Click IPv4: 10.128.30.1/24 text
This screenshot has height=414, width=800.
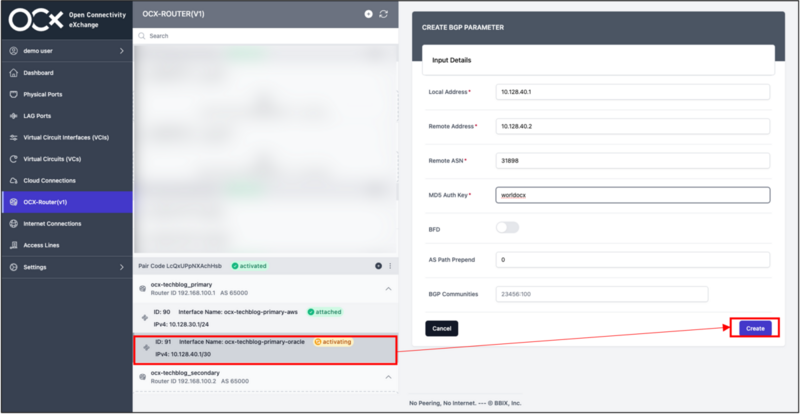click(179, 324)
